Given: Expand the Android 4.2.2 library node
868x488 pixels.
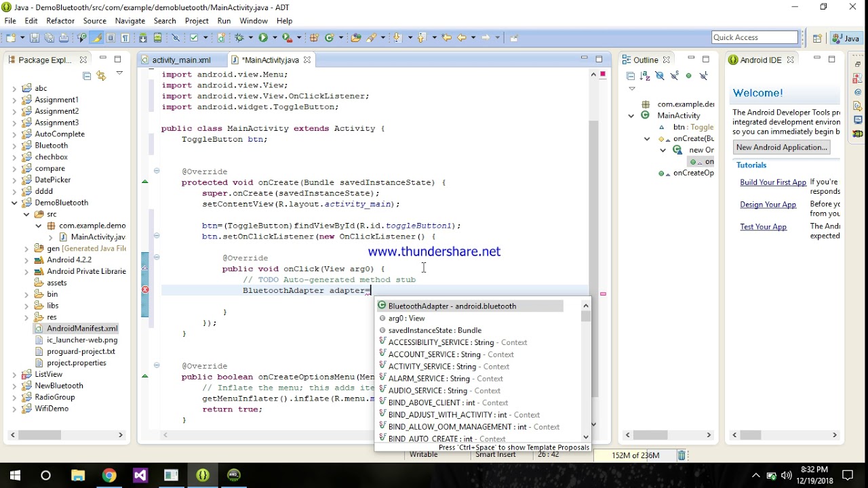Looking at the screenshot, I should [26, 260].
